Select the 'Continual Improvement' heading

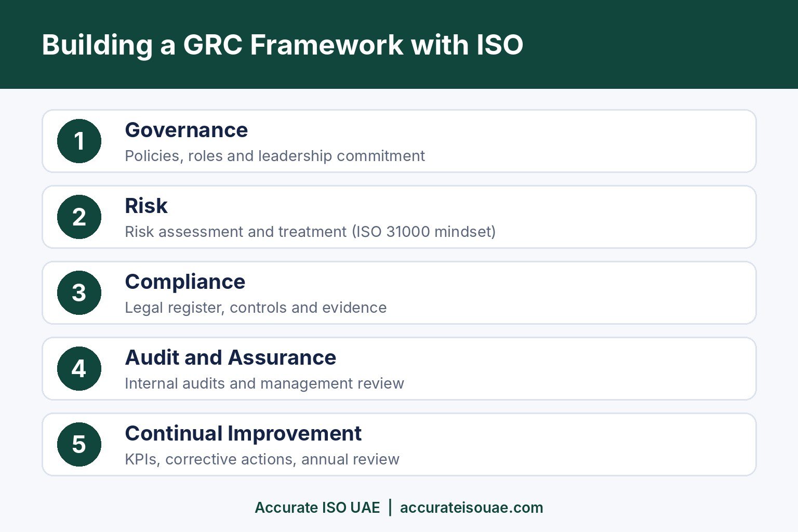pyautogui.click(x=243, y=433)
